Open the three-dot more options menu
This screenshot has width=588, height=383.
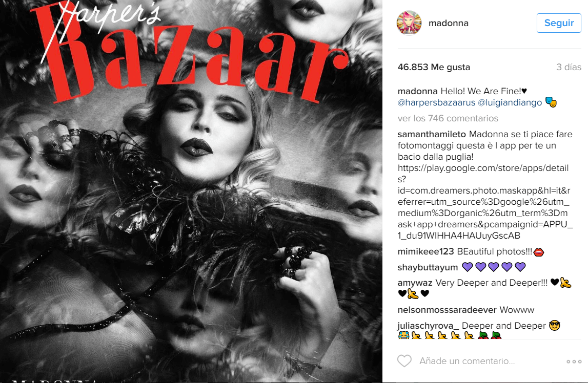point(574,361)
